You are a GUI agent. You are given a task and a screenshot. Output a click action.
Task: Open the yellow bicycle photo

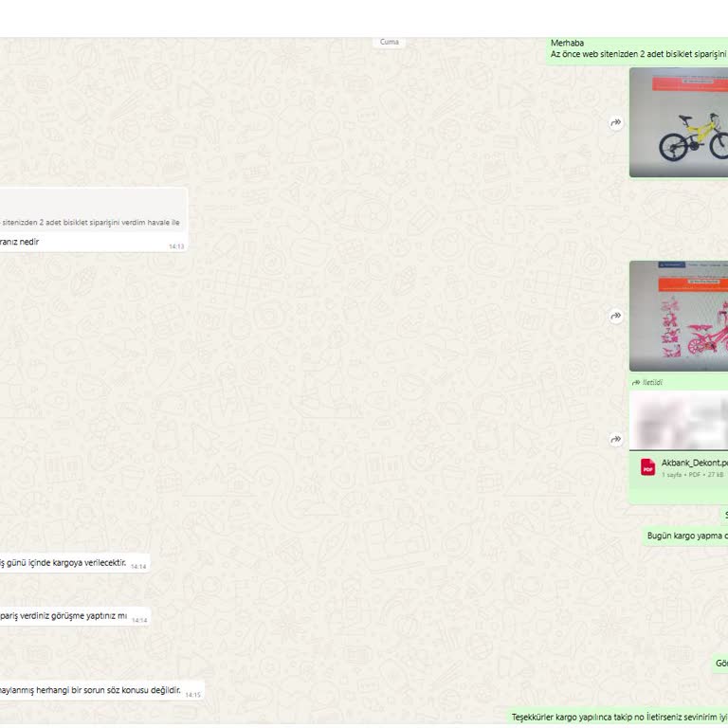[x=679, y=122]
